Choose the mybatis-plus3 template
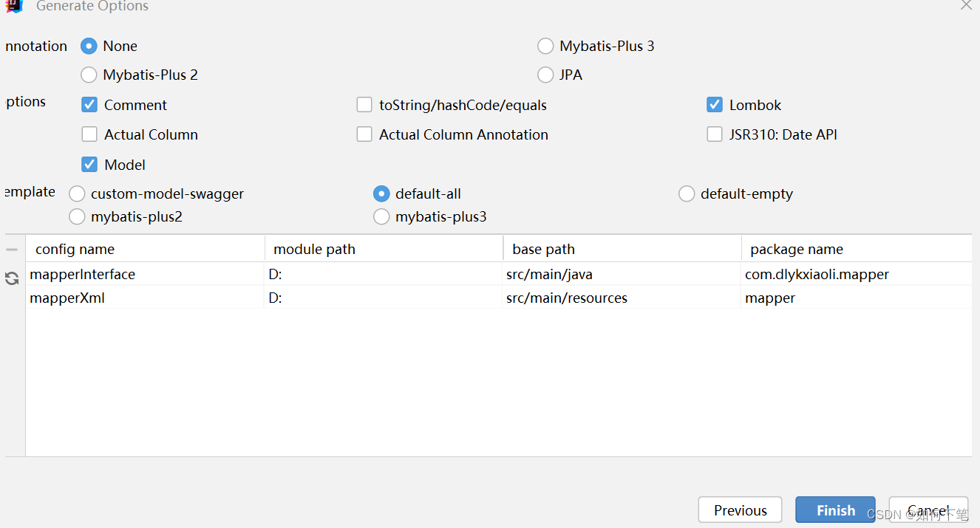Screen dimensions: 980x528 click(x=381, y=216)
